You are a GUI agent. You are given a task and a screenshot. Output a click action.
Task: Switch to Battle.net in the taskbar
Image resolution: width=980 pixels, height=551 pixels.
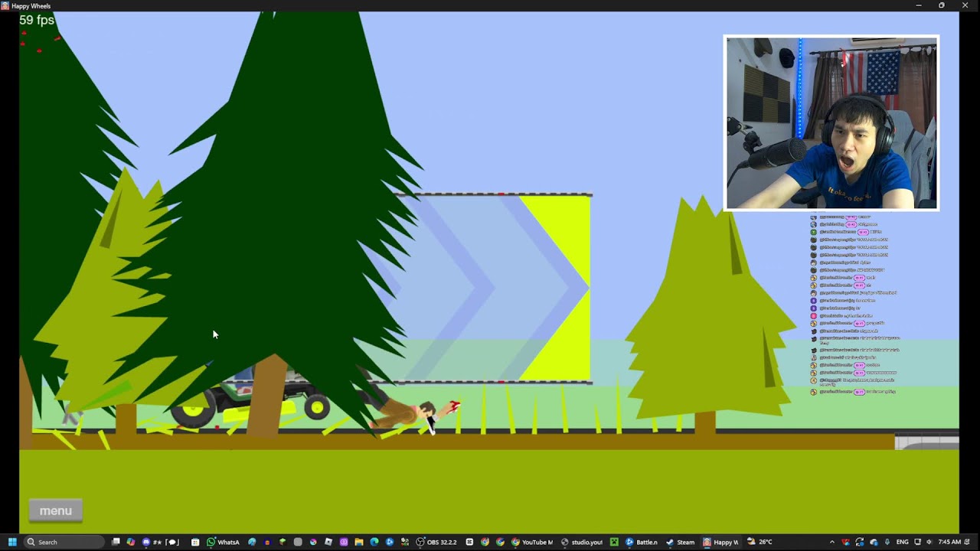641,542
